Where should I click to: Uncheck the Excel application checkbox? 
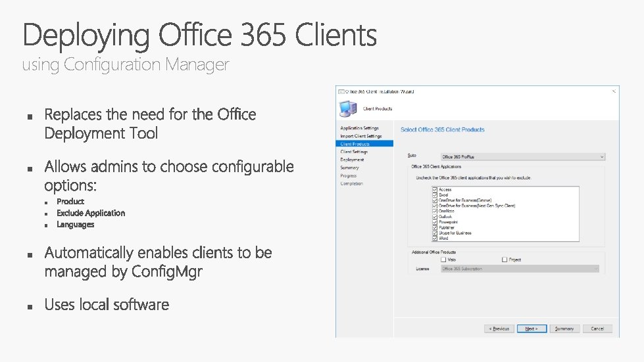tap(435, 195)
